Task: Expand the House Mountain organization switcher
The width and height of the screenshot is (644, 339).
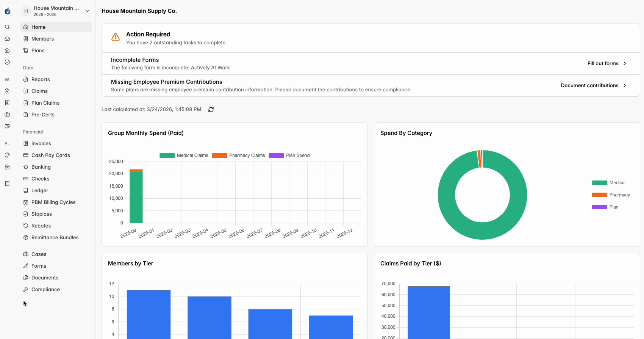Action: click(56, 11)
